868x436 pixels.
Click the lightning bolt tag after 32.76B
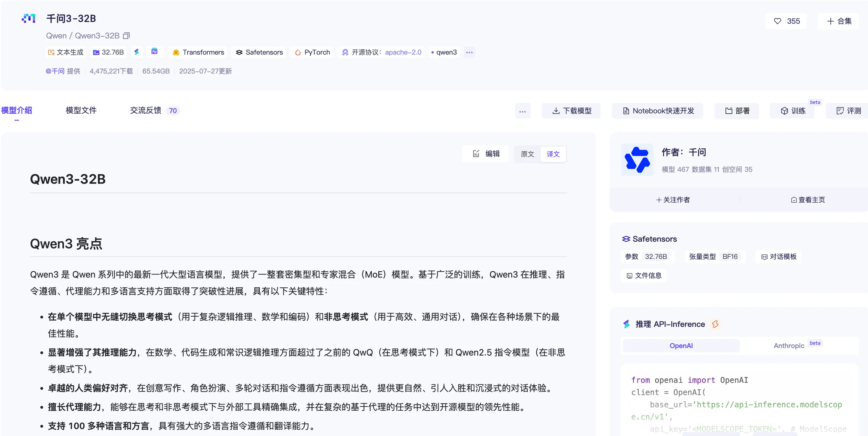pos(137,52)
